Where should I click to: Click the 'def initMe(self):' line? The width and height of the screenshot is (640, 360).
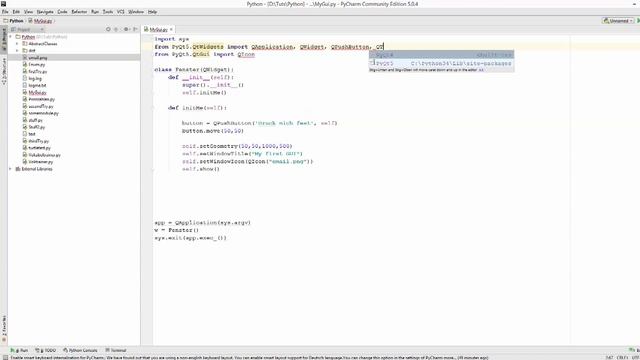197,108
